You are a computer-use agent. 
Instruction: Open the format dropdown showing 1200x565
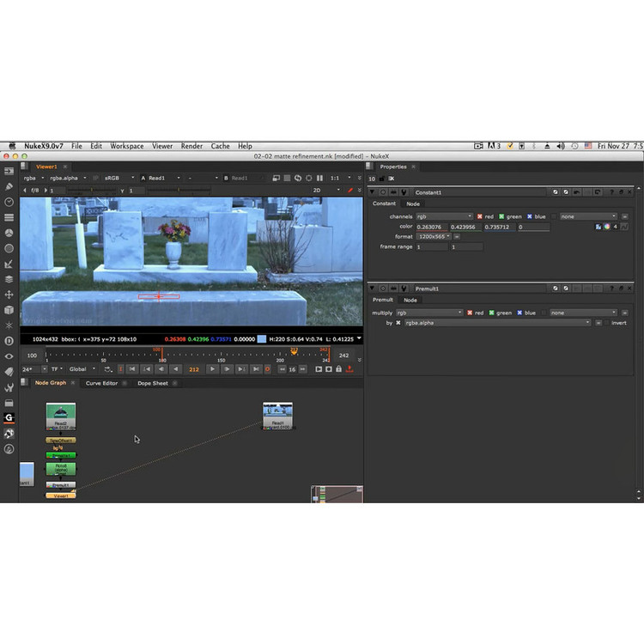pyautogui.click(x=437, y=236)
